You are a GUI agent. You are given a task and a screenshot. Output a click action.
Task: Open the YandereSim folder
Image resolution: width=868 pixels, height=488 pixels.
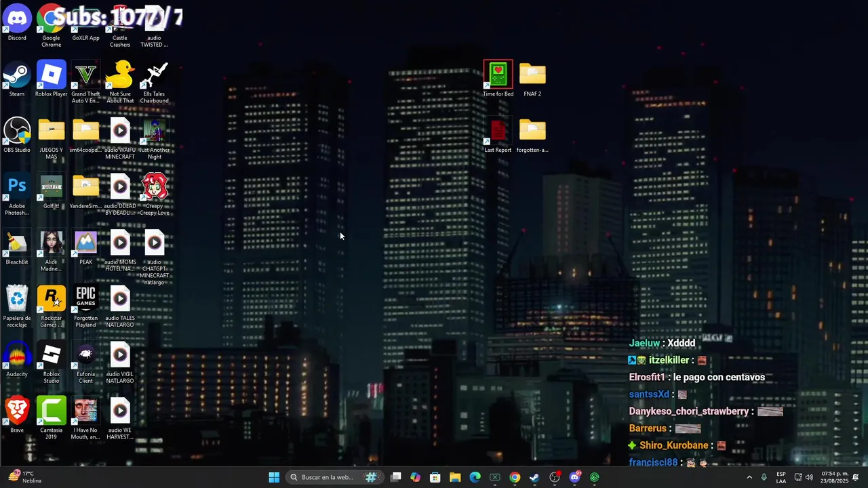click(85, 191)
